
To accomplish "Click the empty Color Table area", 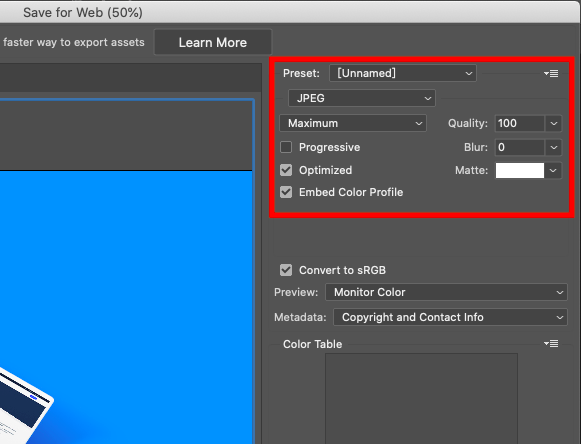I will 421,398.
